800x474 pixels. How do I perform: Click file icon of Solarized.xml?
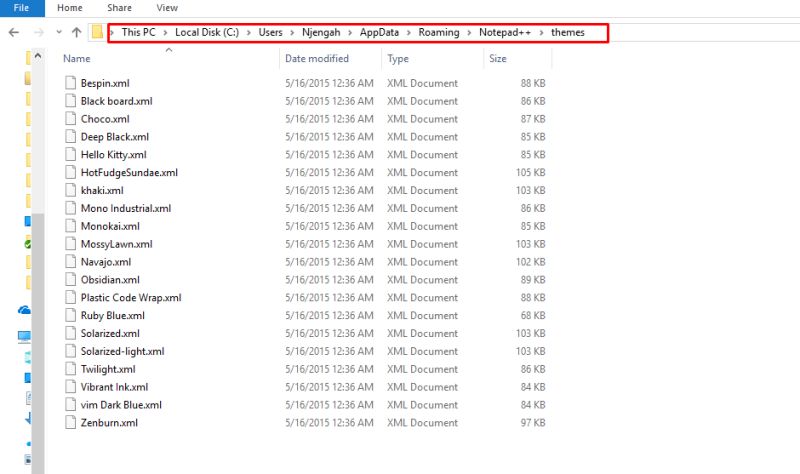click(70, 333)
